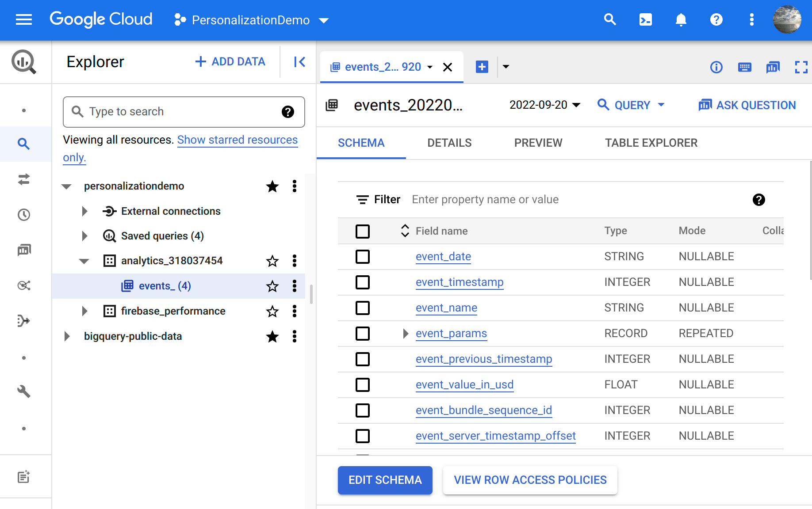This screenshot has width=812, height=509.
Task: Open the notifications bell
Action: [x=681, y=19]
